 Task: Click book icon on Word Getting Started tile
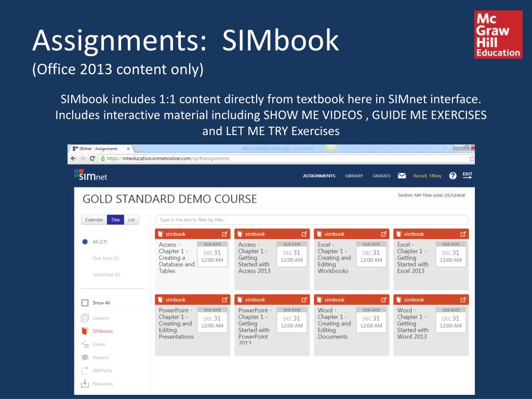399,300
